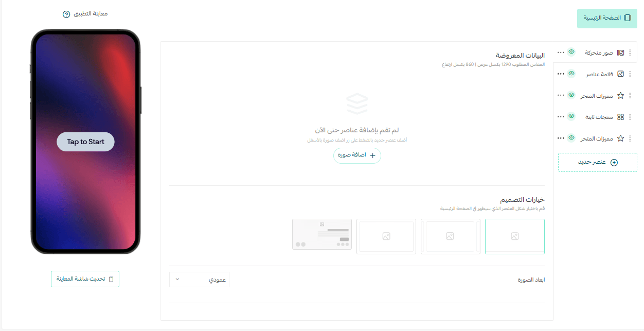Screen dimensions: 644x331
Task: Click the صور متحركة slider icon
Action: [620, 53]
